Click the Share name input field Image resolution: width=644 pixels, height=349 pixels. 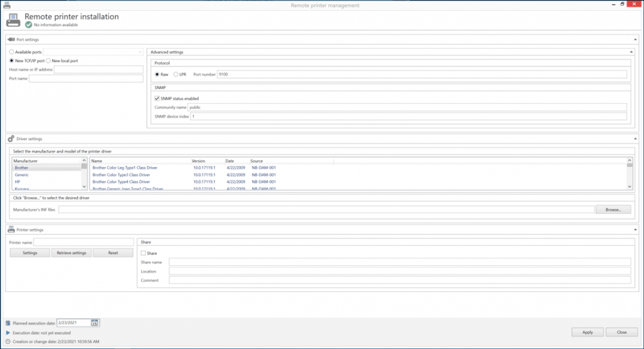[400, 262]
